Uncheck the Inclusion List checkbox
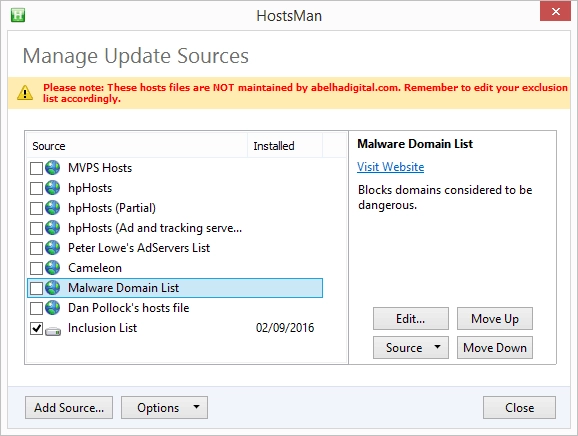Screen dimensions: 578x436 click(36, 328)
